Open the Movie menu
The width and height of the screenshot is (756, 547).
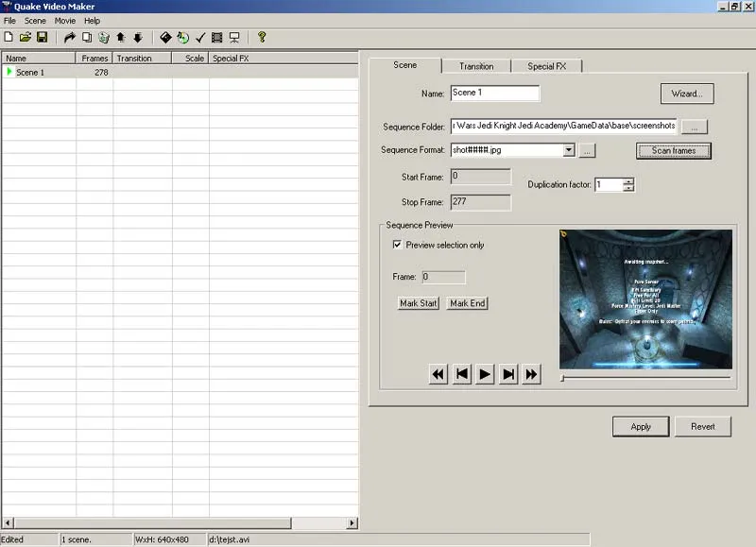(65, 20)
